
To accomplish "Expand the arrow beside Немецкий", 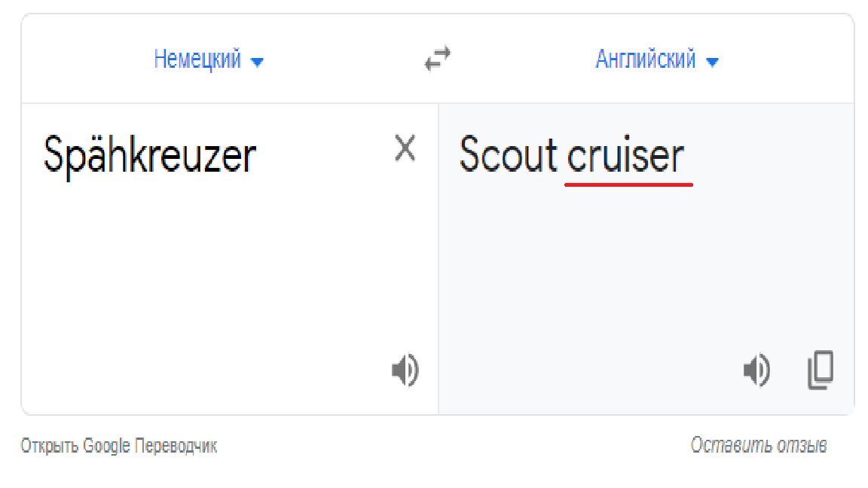I will pos(257,62).
